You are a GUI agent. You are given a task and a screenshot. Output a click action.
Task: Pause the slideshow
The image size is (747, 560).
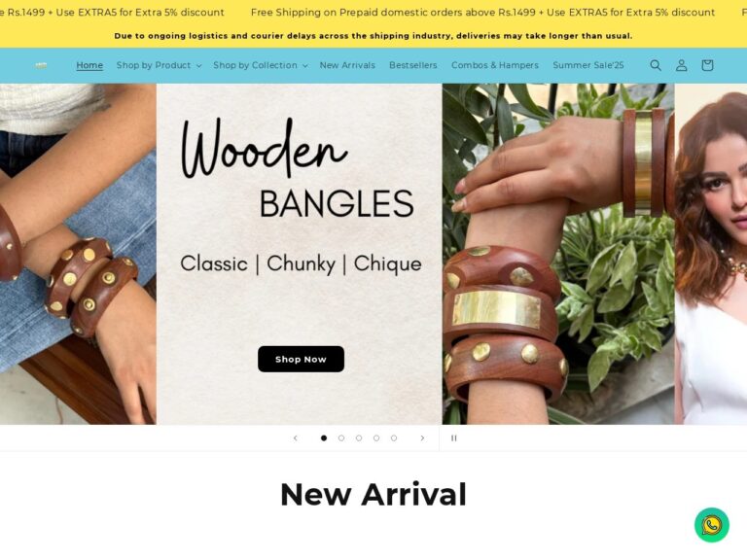tap(453, 438)
